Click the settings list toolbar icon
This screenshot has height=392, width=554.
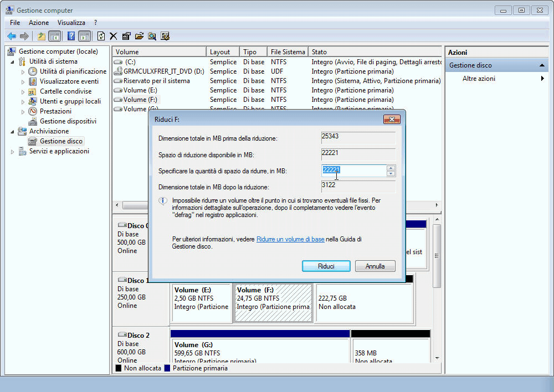165,36
